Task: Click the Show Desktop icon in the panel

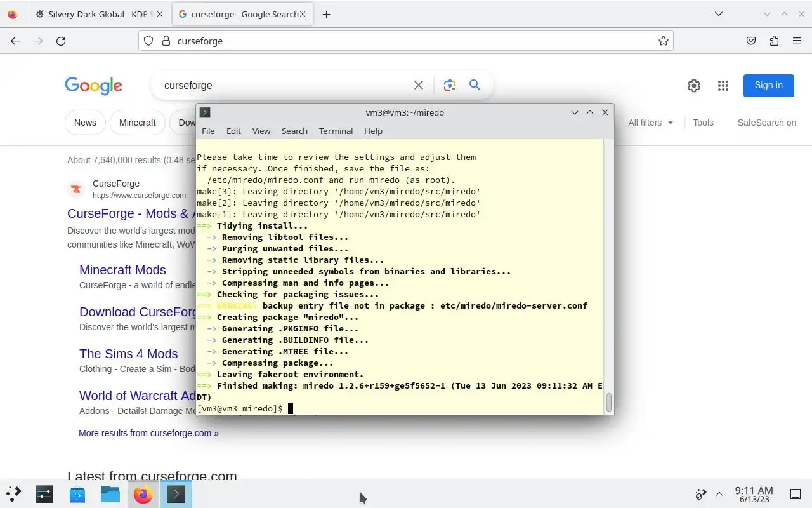Action: [x=796, y=494]
